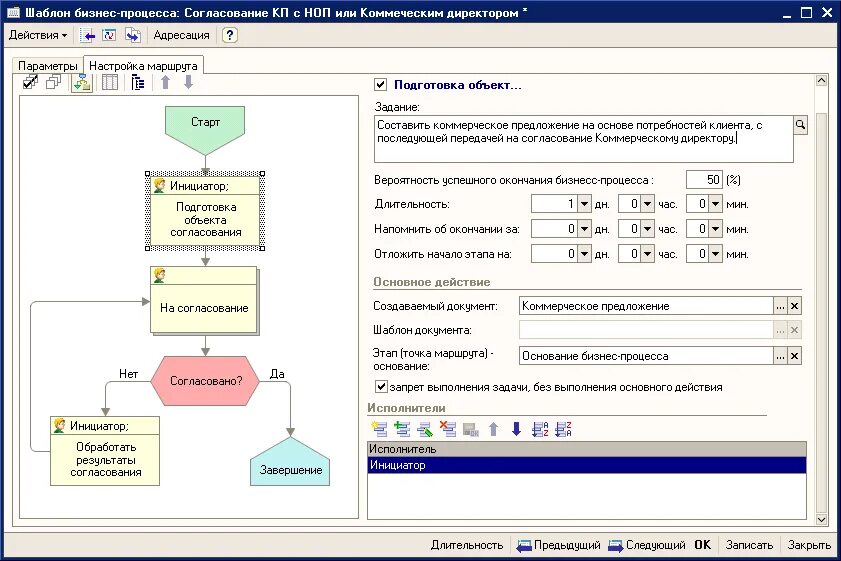Viewport: 841px width, 561px height.
Task: Toggle checkbox next to 'Подготовка объект...'
Action: (x=380, y=84)
